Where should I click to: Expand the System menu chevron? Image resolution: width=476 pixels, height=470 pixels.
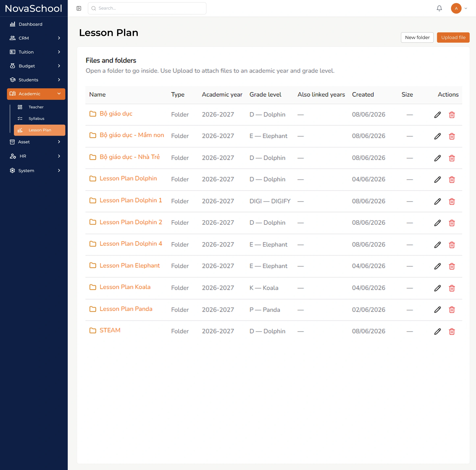click(x=59, y=171)
